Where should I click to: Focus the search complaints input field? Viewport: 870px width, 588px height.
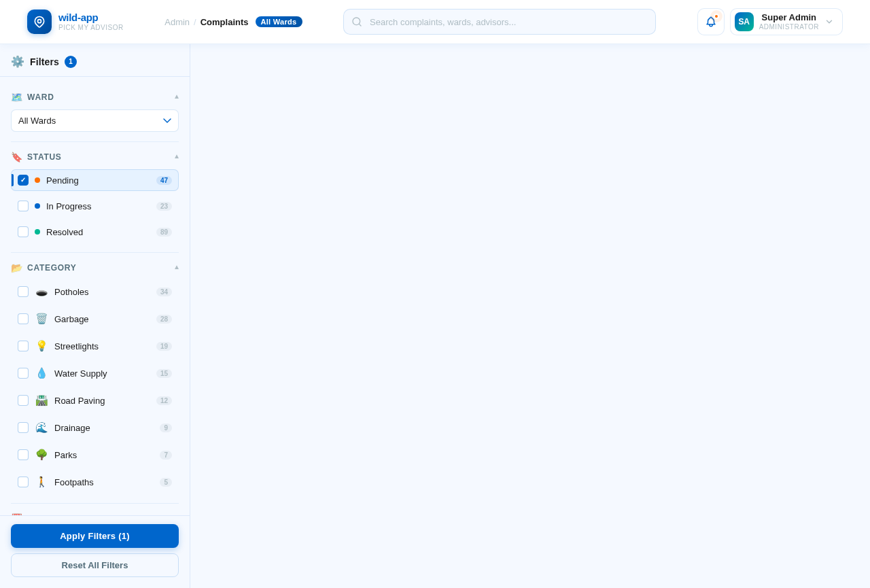click(x=500, y=22)
